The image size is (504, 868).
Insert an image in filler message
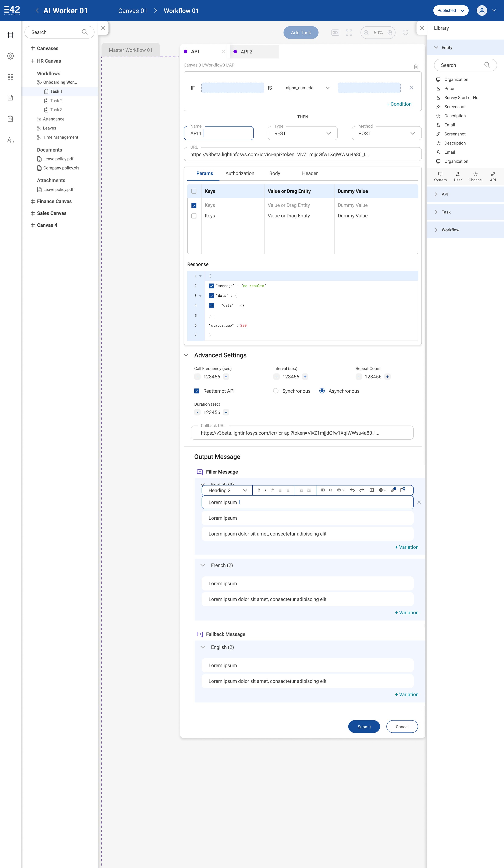[323, 490]
